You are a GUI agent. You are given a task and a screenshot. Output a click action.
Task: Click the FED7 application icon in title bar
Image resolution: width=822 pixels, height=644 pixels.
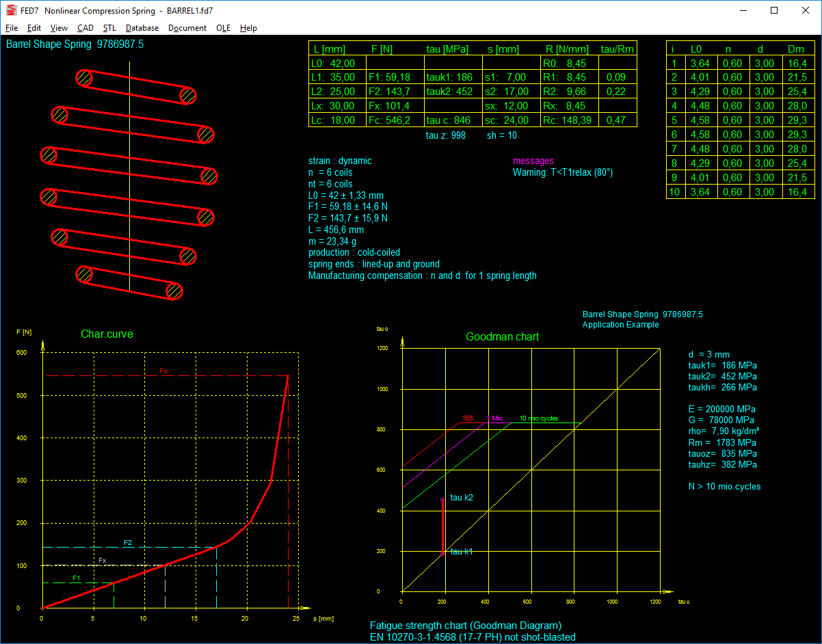click(10, 10)
